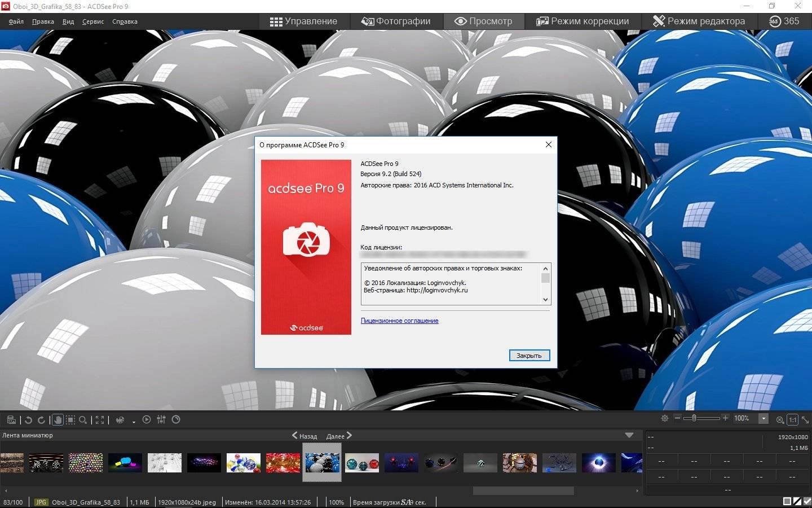Open the 365 mode button
Viewport: 812px width, 508px height.
tap(784, 21)
